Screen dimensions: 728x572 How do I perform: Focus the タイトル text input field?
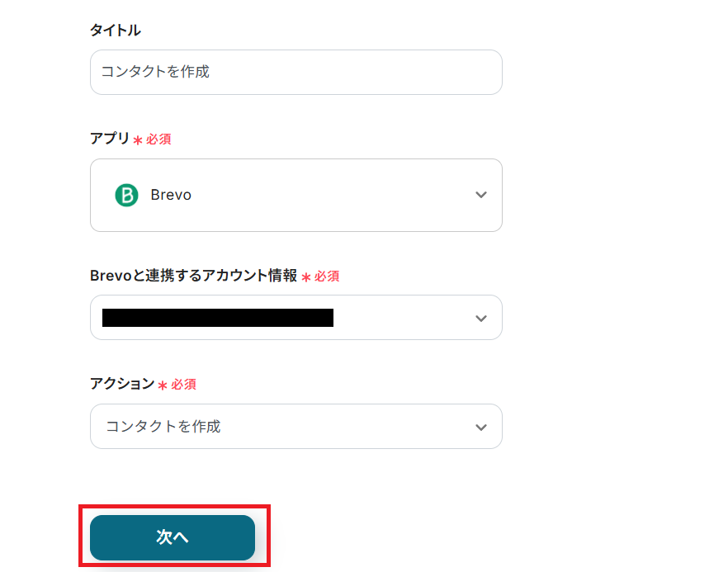(x=295, y=72)
